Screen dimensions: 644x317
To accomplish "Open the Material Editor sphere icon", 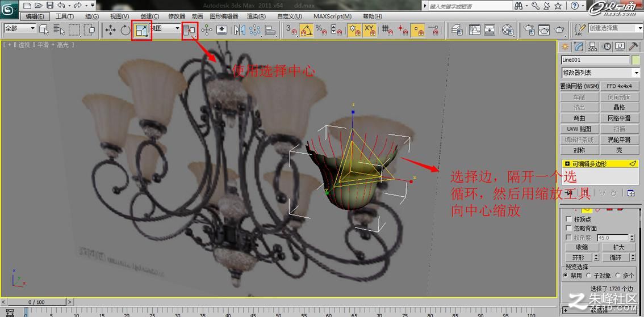I will coord(508,29).
